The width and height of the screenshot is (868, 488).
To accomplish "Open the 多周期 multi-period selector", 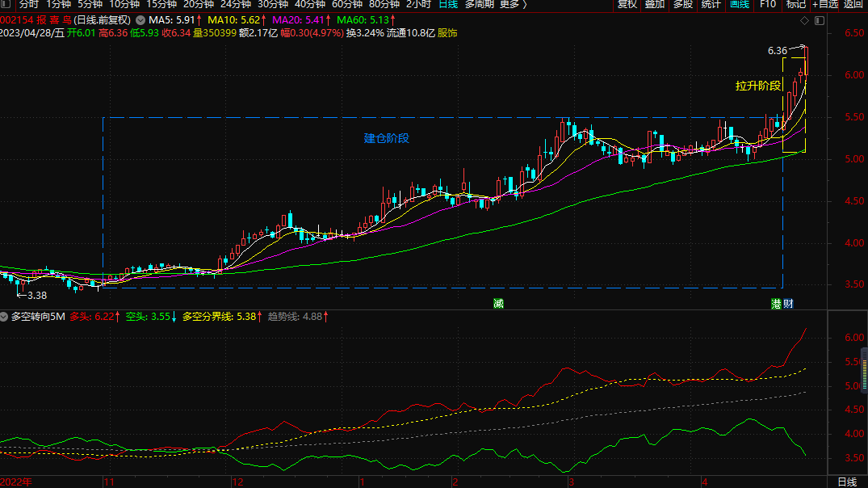I will click(480, 5).
